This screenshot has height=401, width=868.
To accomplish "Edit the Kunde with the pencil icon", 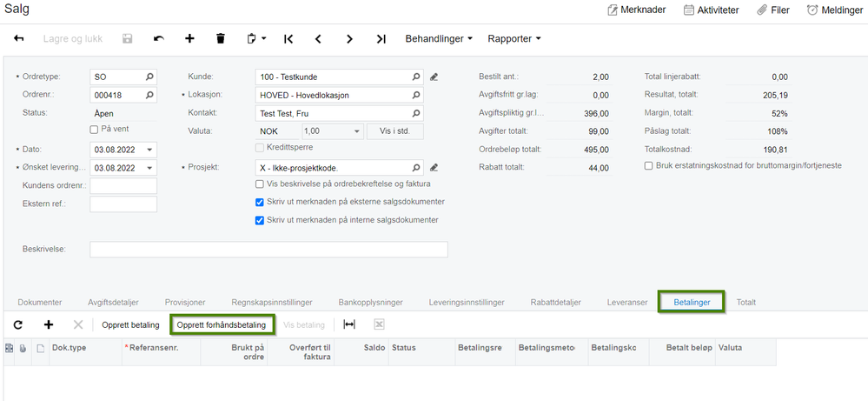I will click(x=434, y=77).
